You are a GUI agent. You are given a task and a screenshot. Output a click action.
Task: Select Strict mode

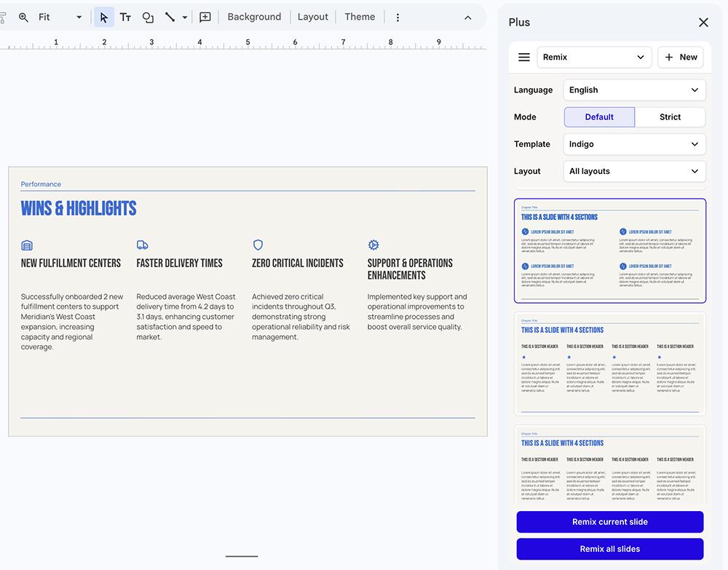(x=670, y=117)
